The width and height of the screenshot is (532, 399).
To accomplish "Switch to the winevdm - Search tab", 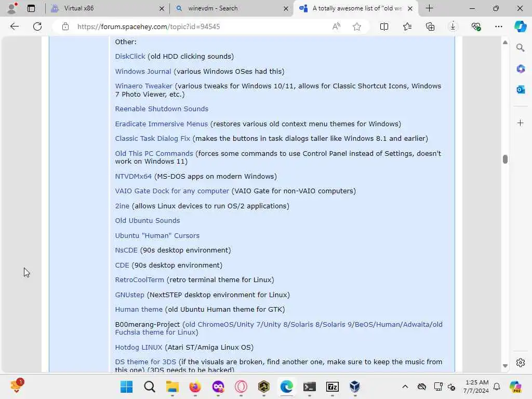I will click(x=232, y=8).
